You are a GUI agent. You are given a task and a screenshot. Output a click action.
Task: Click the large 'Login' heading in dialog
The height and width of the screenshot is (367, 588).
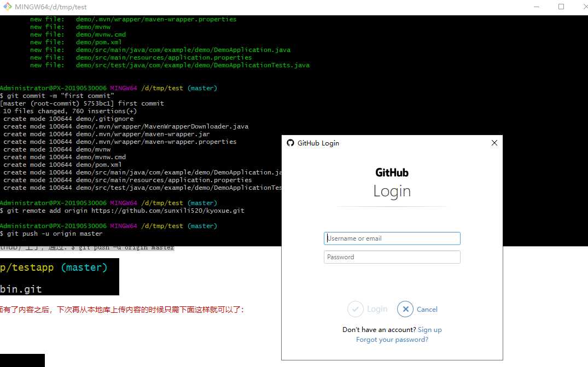(x=392, y=191)
